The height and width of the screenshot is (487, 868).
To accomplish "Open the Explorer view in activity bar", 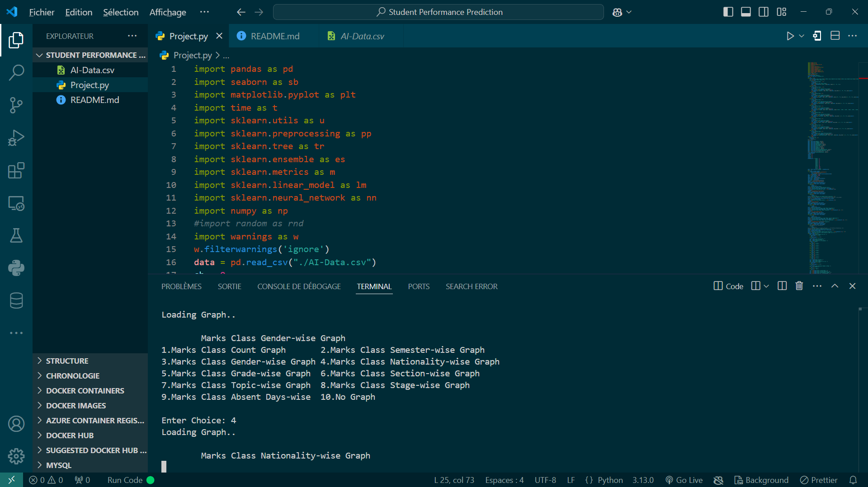I will [16, 40].
